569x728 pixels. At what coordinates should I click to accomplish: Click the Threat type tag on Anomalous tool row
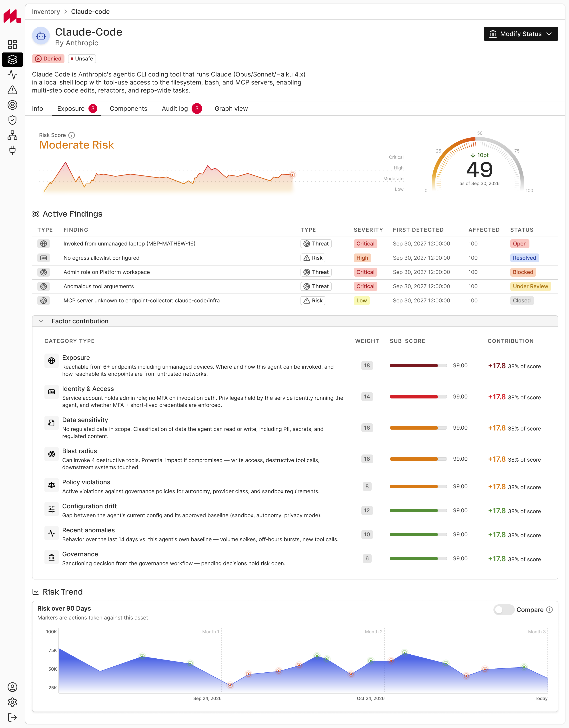pos(316,286)
